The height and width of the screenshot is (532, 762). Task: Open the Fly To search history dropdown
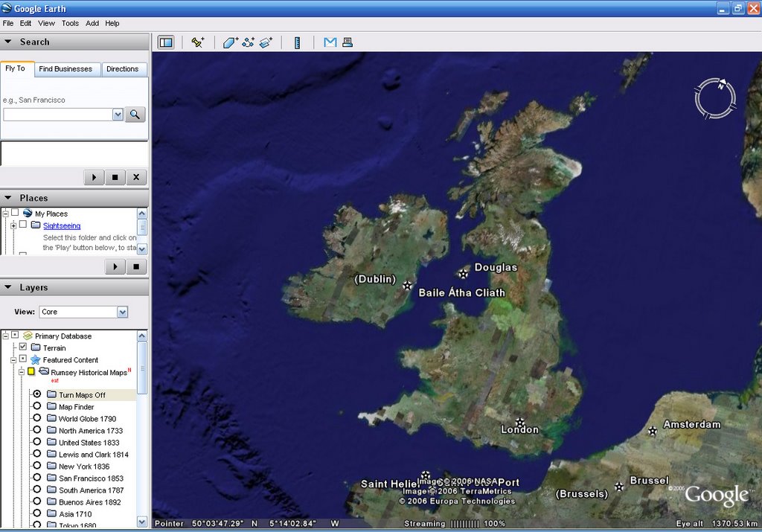click(118, 115)
